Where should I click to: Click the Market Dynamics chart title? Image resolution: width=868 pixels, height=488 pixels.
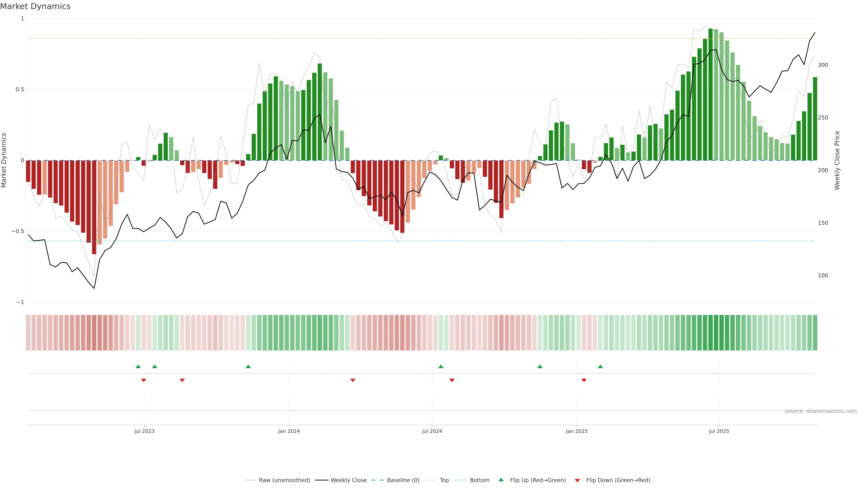click(x=35, y=6)
